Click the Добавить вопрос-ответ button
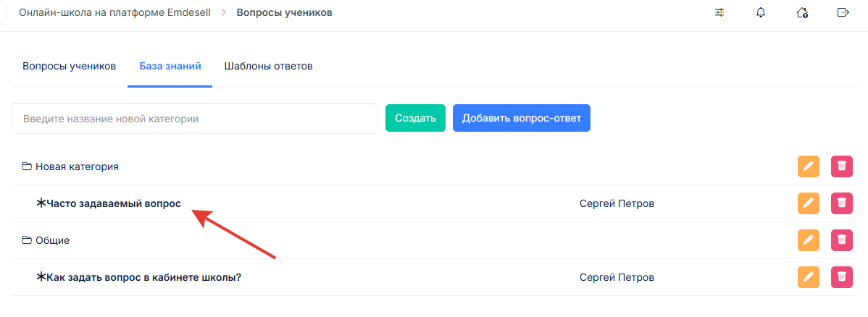This screenshot has height=317, width=868. [x=521, y=119]
